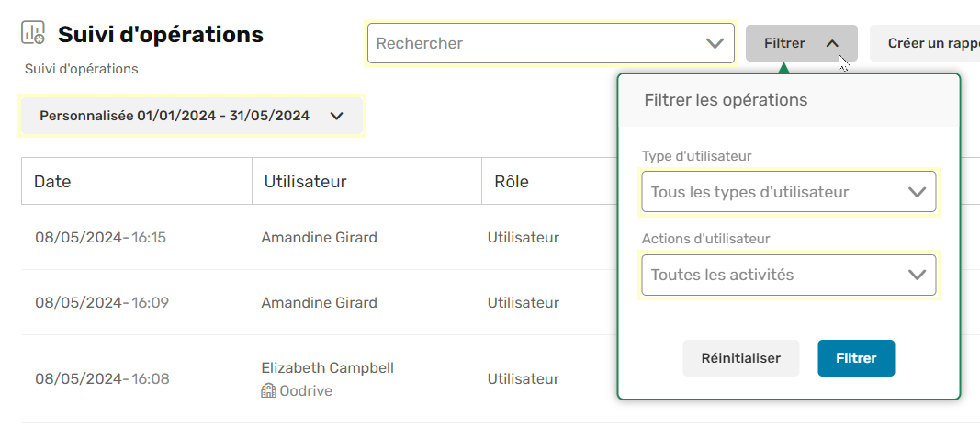This screenshot has width=980, height=428.
Task: Expand Tous les types d'utilisateur dropdown
Action: [789, 192]
